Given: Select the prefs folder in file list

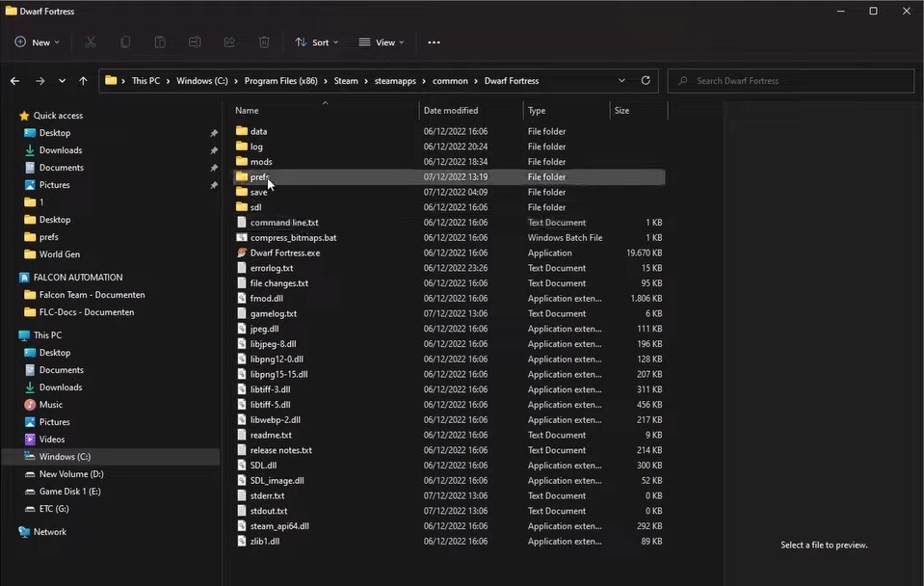Looking at the screenshot, I should pos(449,177).
